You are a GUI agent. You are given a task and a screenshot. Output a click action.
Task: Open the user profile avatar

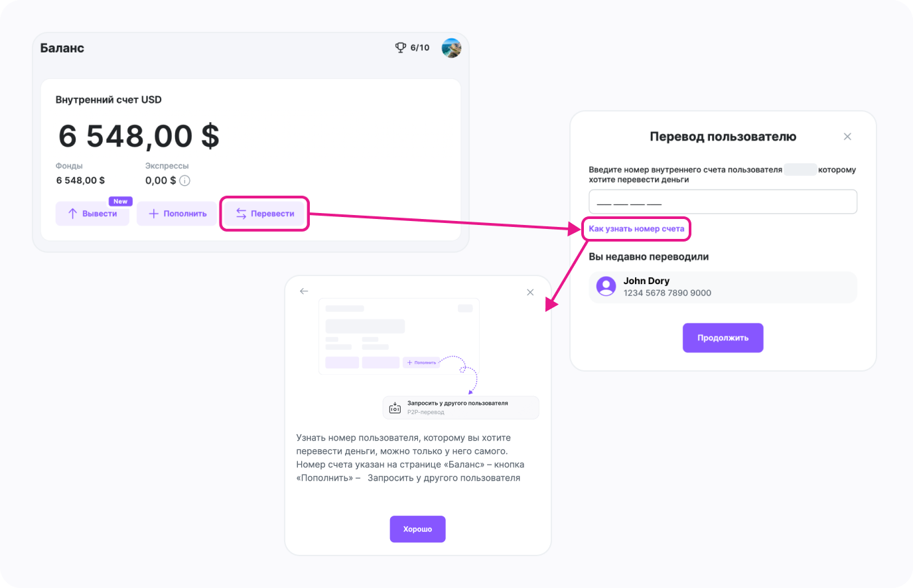click(x=451, y=48)
